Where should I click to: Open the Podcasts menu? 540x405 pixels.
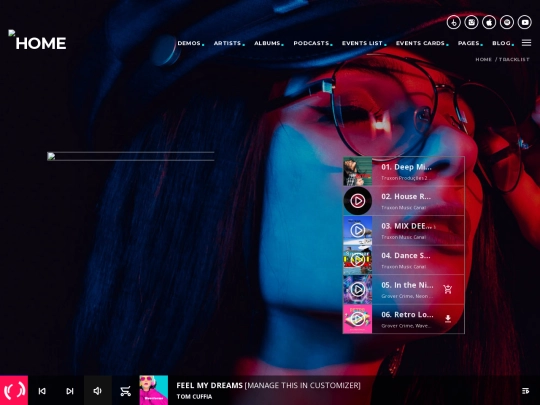click(311, 43)
